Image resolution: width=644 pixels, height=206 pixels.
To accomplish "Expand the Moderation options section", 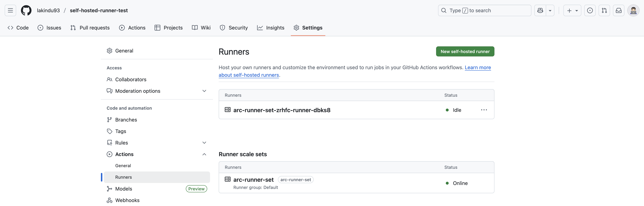I will 204,91.
